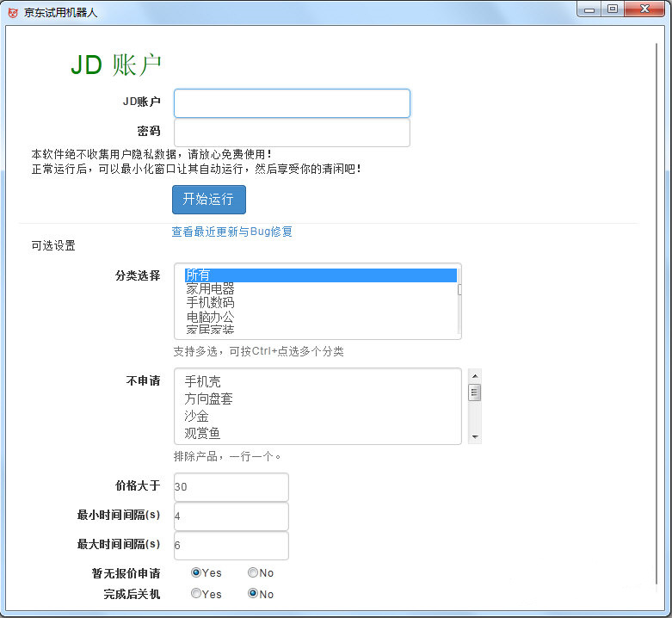672x618 pixels.
Task: Click the 分类选择 list scrollbar thumb
Action: click(459, 290)
